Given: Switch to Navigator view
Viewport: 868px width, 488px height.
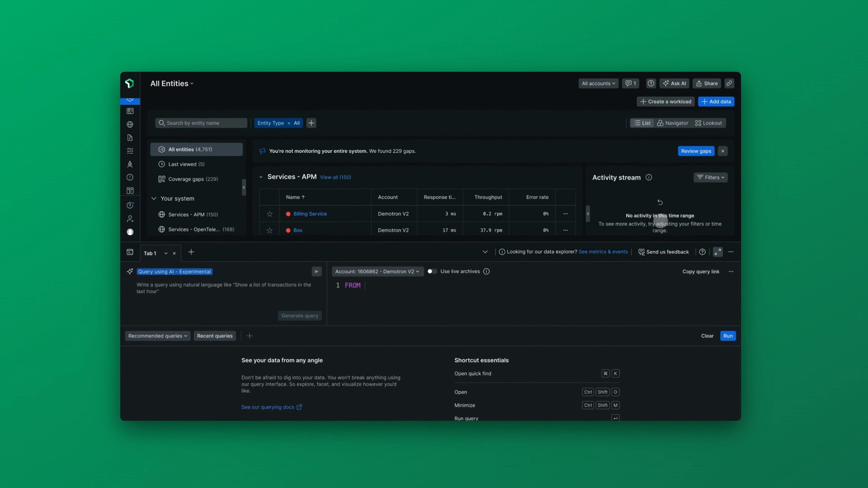Looking at the screenshot, I should (673, 123).
